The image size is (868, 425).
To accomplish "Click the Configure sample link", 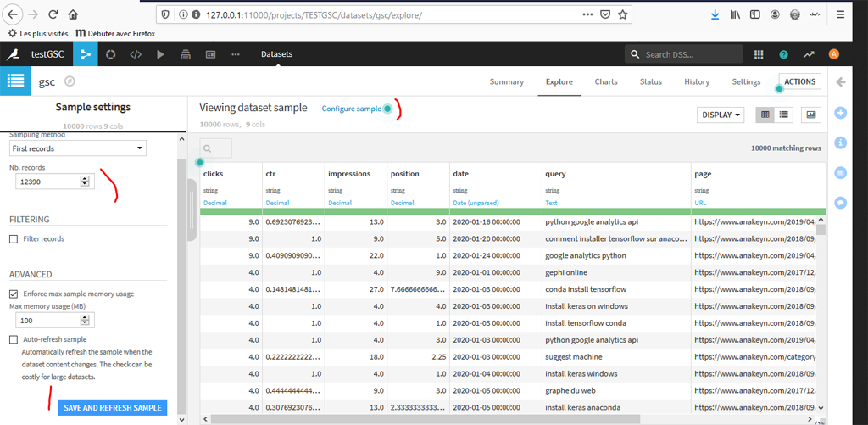I will (352, 109).
